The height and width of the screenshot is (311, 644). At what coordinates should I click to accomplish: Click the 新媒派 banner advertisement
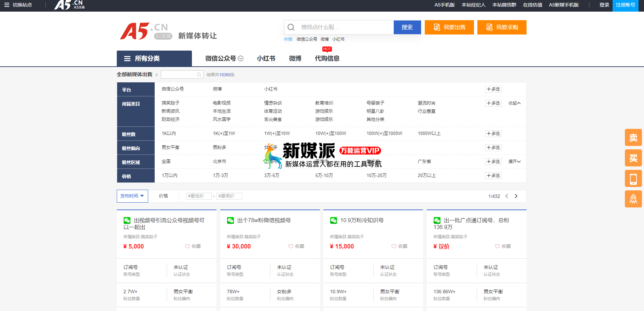(x=322, y=155)
